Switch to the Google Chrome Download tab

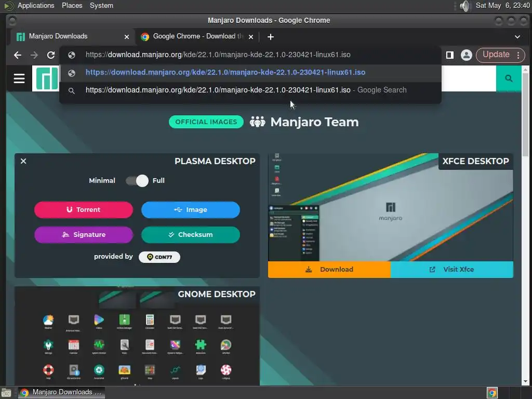pyautogui.click(x=197, y=37)
